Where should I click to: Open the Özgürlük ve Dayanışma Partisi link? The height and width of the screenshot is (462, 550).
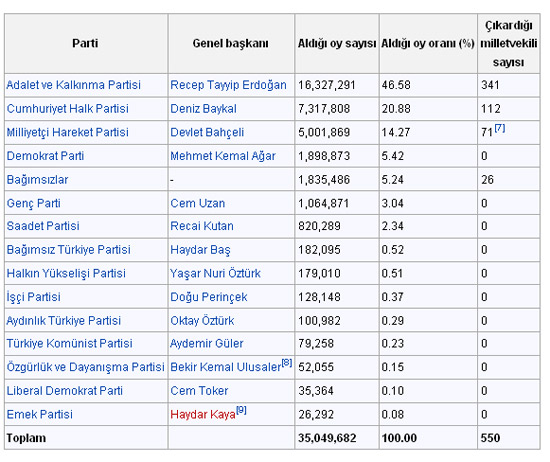point(86,367)
